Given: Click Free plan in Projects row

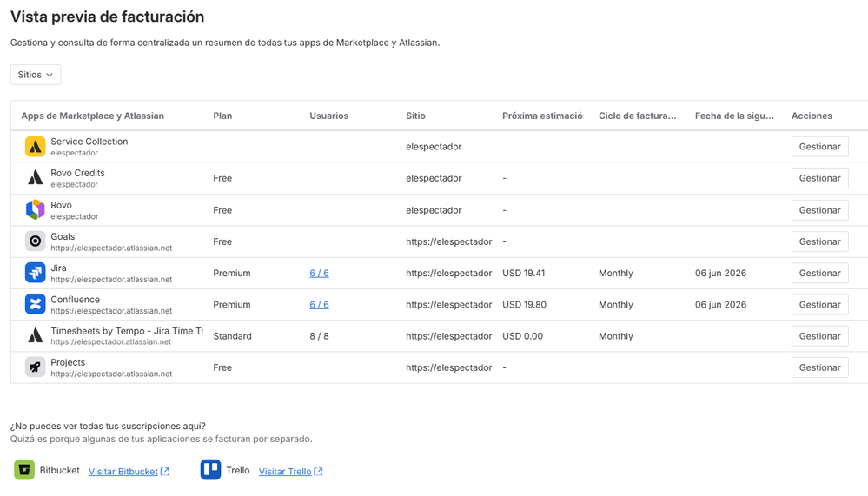Looking at the screenshot, I should tap(222, 368).
